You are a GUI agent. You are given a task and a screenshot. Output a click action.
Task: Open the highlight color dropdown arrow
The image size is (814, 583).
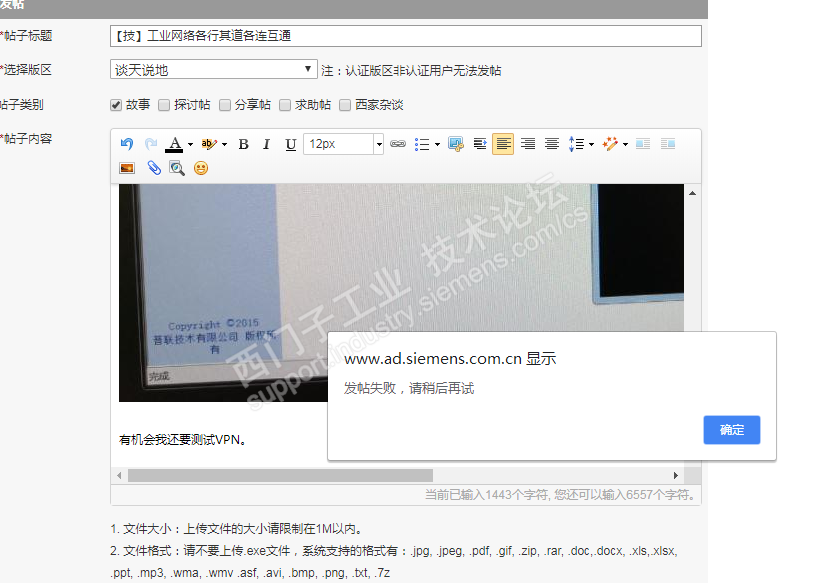pos(224,144)
